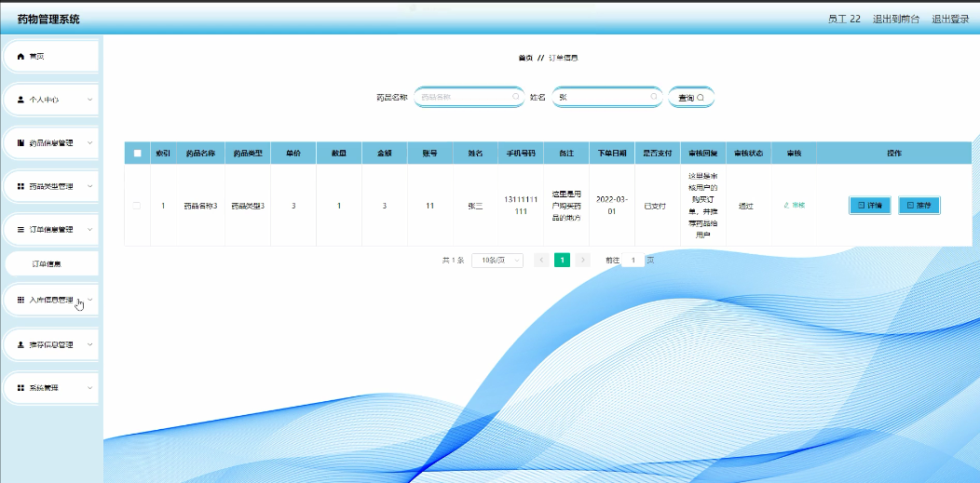The height and width of the screenshot is (483, 980).
Task: Open the 首页 sidebar item
Action: tap(50, 57)
